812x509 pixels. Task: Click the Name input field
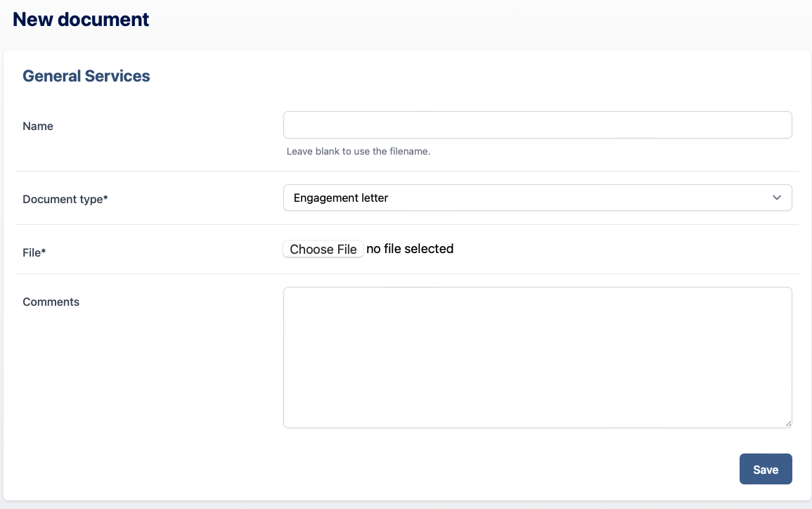(538, 125)
